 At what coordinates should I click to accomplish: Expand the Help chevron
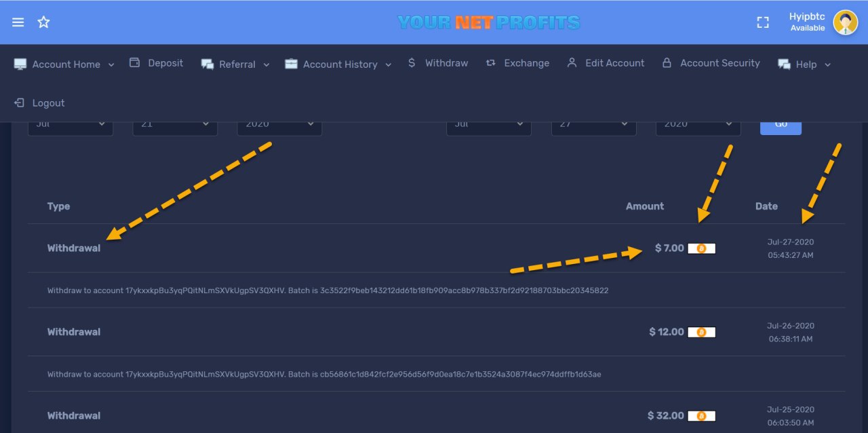click(x=827, y=64)
